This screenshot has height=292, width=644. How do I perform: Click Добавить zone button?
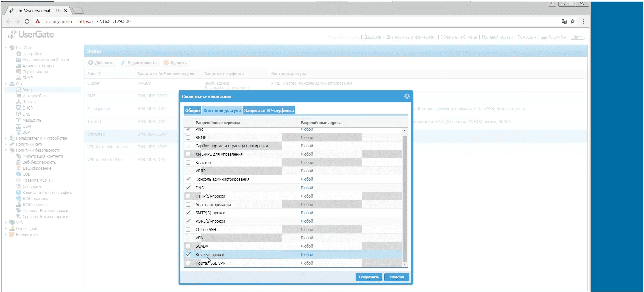[101, 63]
